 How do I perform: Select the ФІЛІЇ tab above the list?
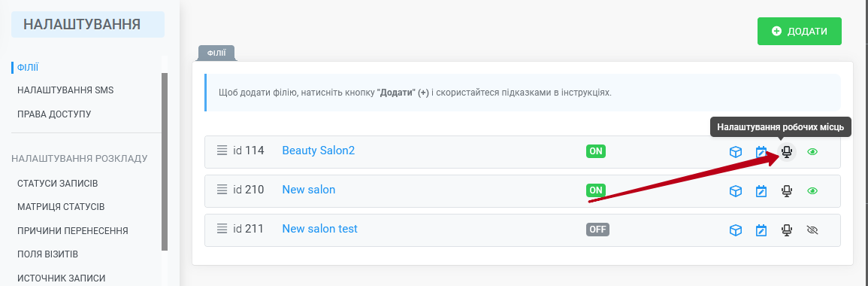[216, 53]
